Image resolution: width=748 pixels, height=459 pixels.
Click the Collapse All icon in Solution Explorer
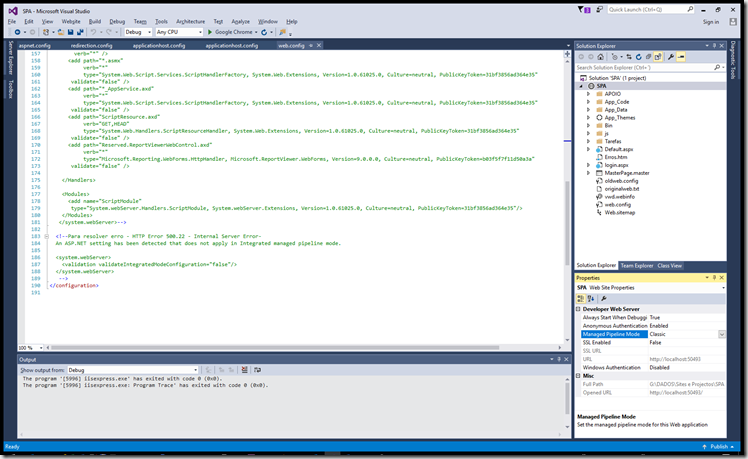coord(648,57)
